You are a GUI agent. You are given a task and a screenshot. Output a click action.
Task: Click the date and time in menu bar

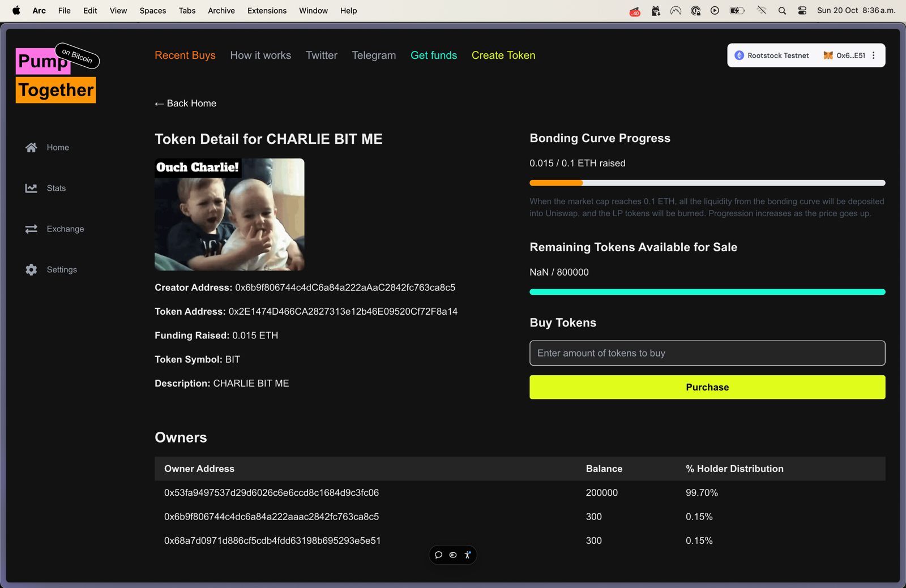coord(856,10)
